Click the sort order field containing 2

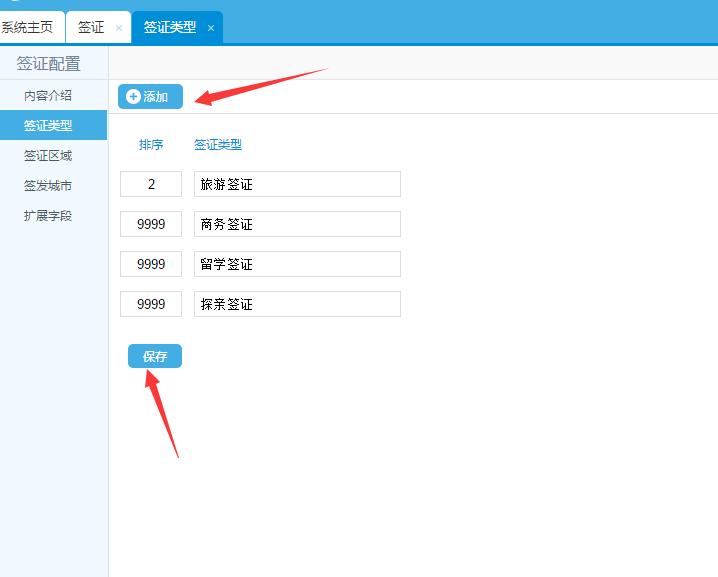coord(151,184)
